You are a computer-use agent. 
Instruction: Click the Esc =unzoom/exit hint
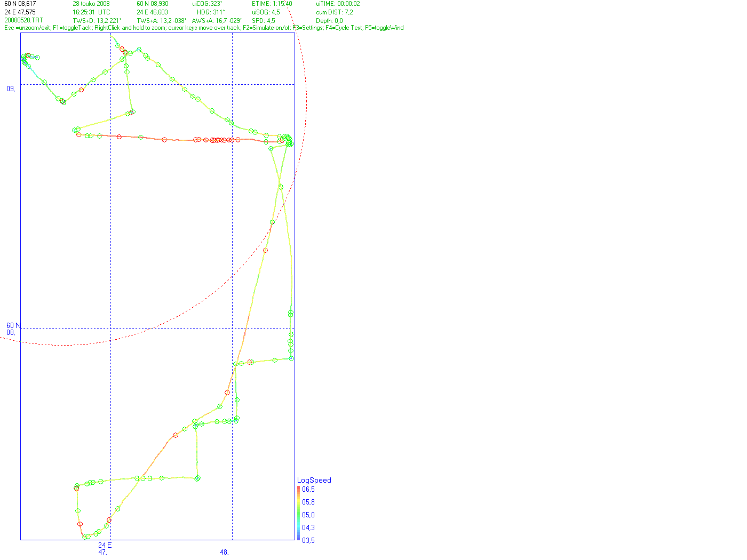27,28
